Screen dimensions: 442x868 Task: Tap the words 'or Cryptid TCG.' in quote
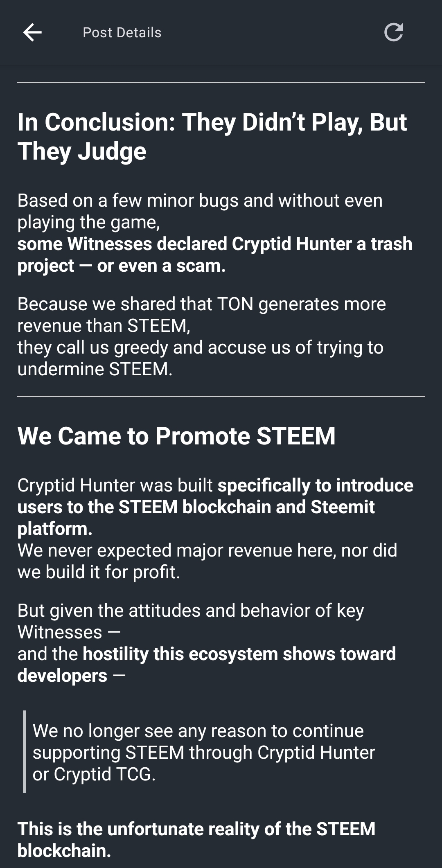click(94, 774)
